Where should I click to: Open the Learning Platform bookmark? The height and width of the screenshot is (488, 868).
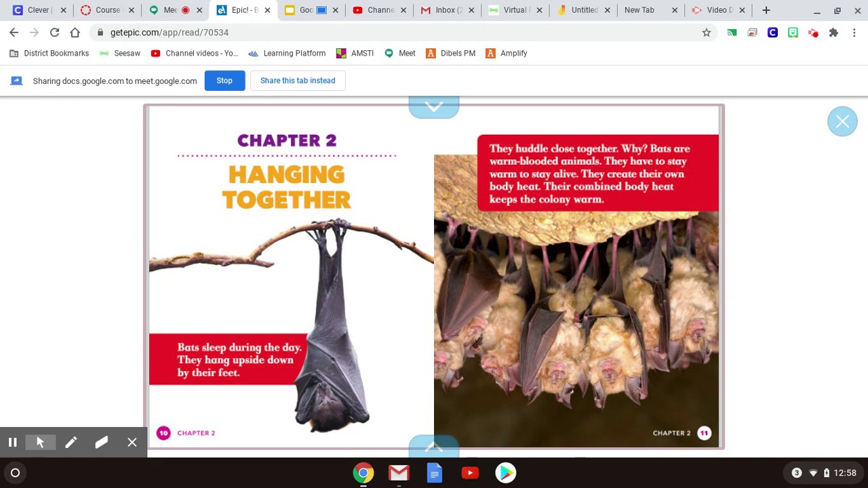[x=287, y=54]
